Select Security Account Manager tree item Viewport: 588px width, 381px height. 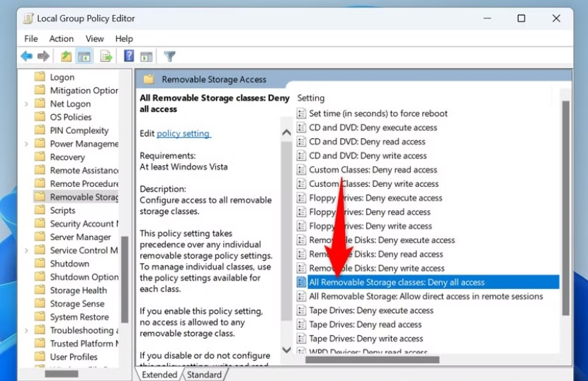click(84, 224)
